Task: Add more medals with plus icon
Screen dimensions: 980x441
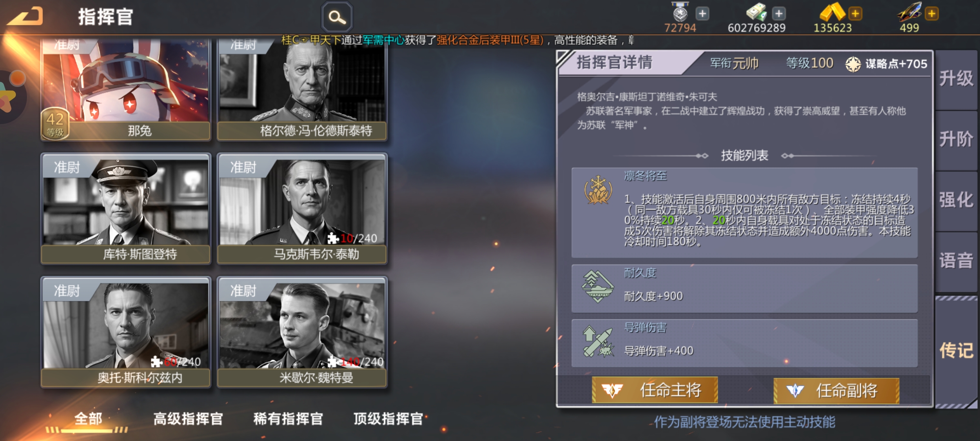Action: 702,13
